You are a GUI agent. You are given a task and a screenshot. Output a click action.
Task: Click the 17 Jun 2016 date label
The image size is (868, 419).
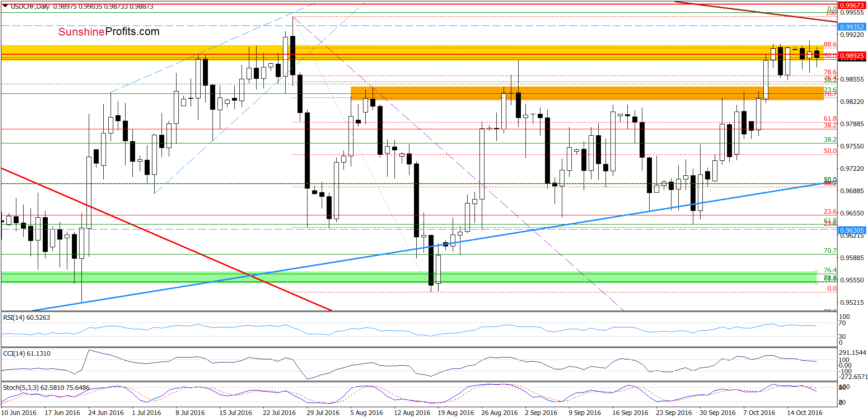[x=62, y=413]
